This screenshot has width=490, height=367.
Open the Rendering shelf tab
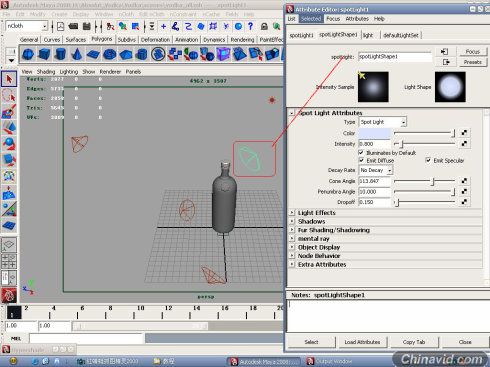242,39
